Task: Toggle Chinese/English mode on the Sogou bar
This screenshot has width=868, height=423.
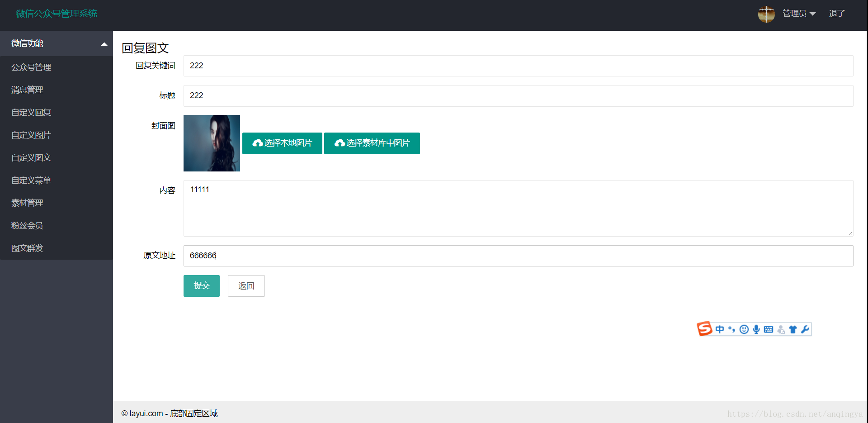Action: coord(720,329)
